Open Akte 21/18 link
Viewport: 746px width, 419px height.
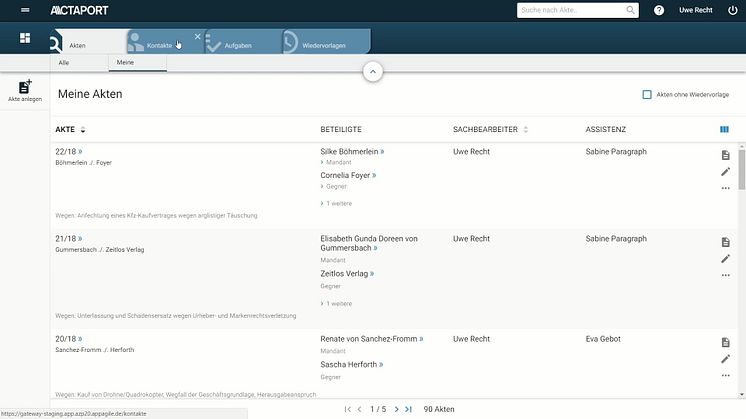pyautogui.click(x=69, y=239)
